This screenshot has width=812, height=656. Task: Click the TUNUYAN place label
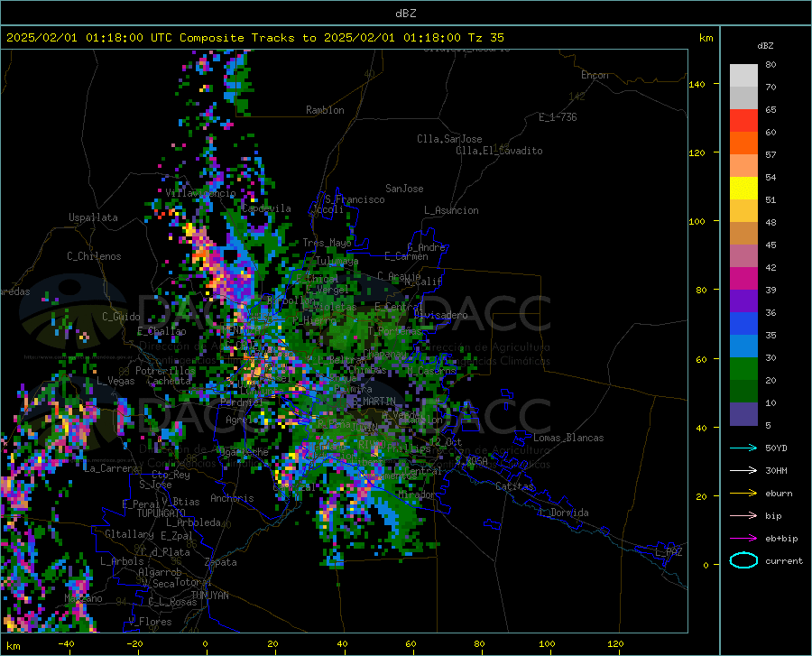[209, 596]
